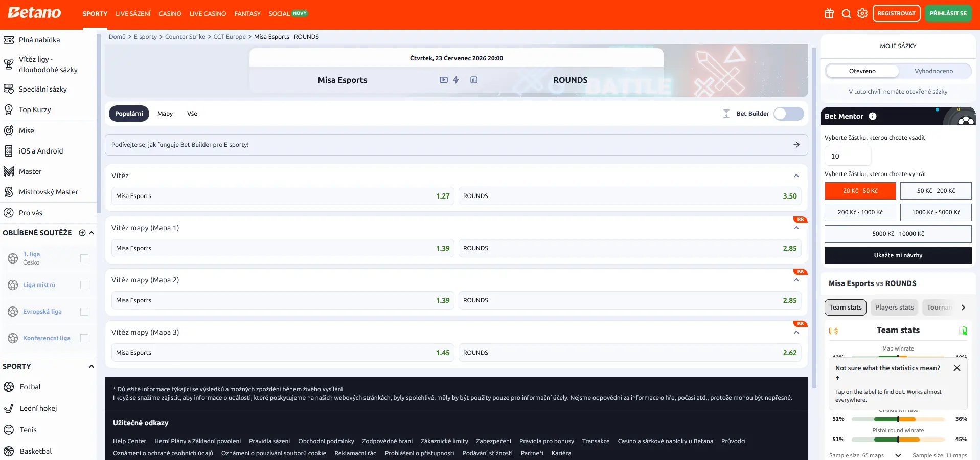The image size is (980, 460).
Task: Click Ukažte mi návrhy button
Action: click(898, 255)
